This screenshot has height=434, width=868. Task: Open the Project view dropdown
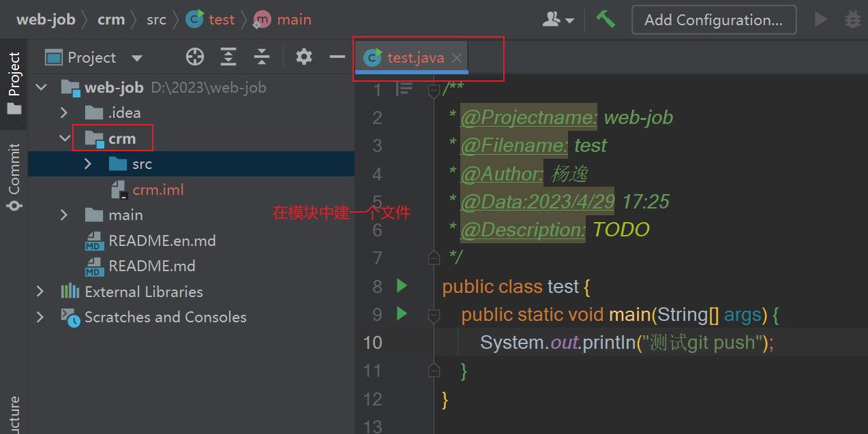click(136, 58)
